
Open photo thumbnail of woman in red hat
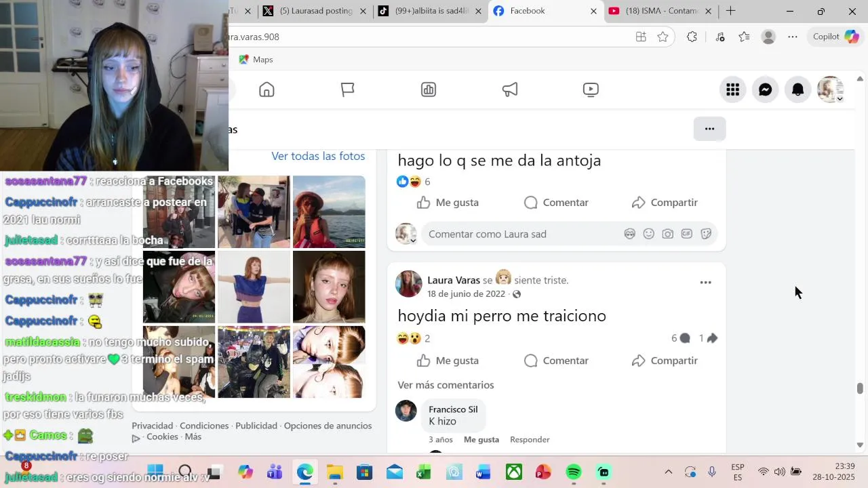329,211
